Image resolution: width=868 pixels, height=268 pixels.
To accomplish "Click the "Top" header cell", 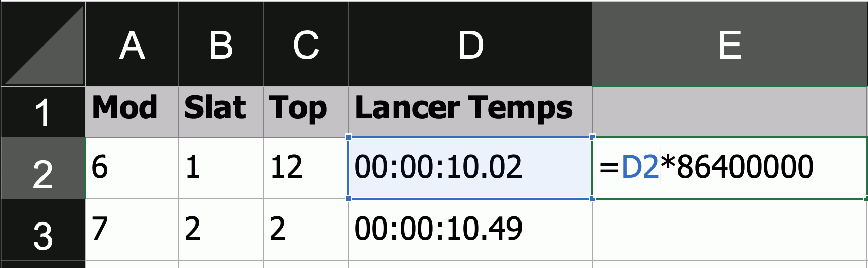I will (x=306, y=111).
